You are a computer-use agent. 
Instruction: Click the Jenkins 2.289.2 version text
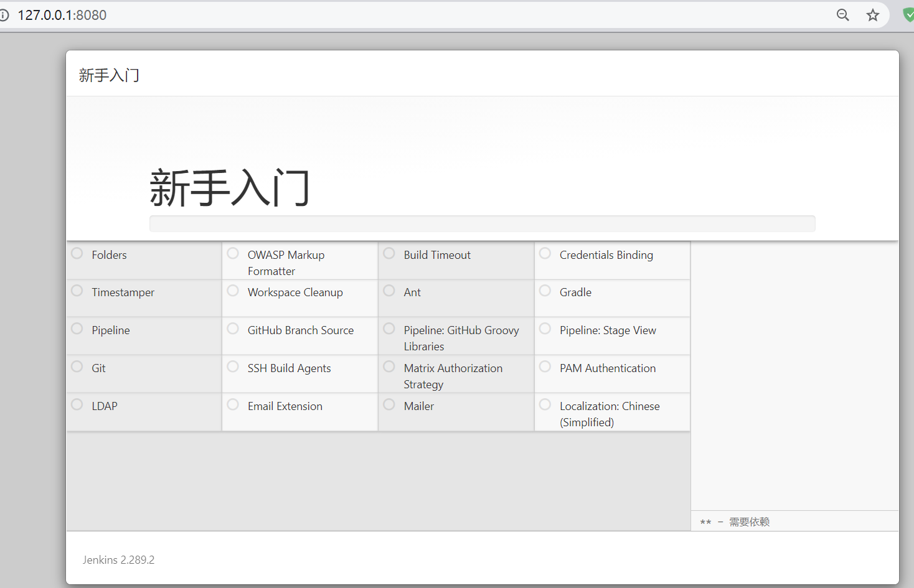(118, 560)
